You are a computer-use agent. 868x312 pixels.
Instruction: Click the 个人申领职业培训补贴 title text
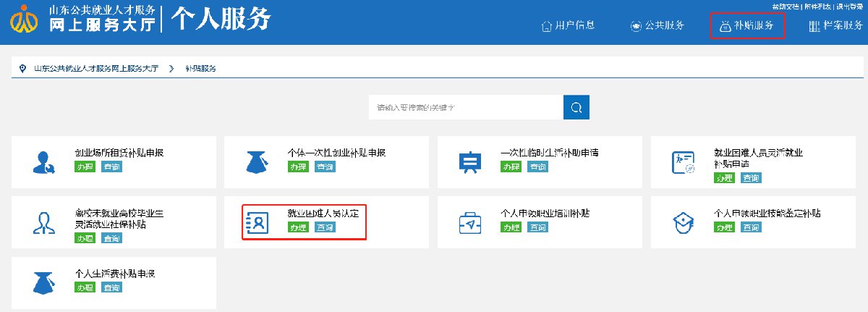click(x=545, y=214)
